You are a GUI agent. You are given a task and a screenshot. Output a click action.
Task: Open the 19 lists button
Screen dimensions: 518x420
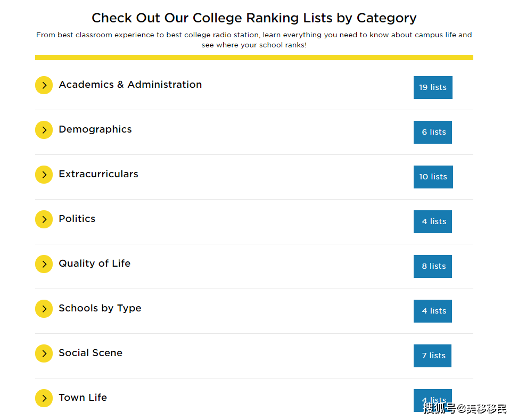pos(433,88)
